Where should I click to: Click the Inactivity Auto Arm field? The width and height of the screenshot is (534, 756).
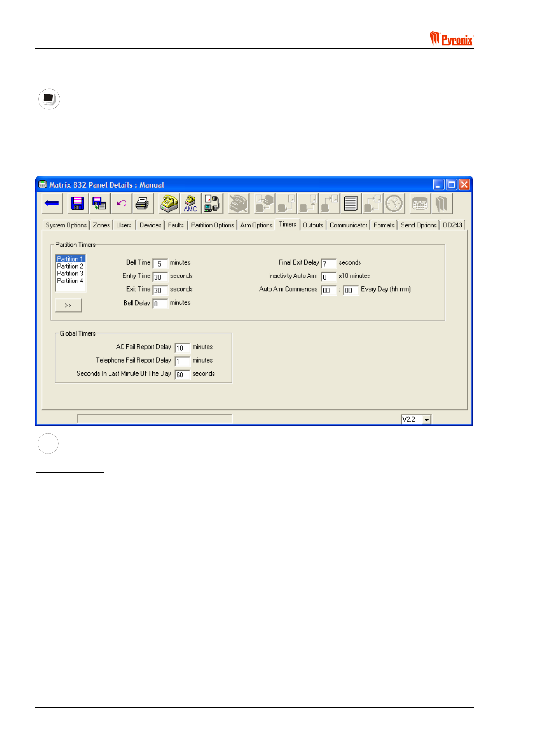tap(329, 277)
